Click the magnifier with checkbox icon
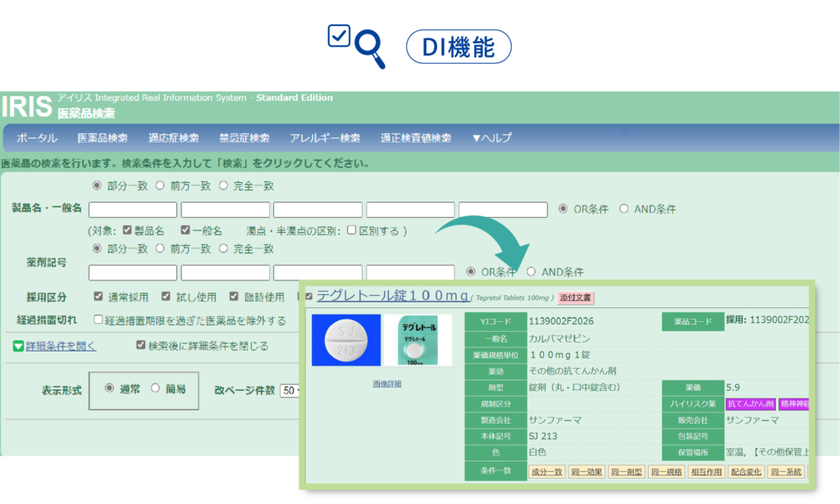 [356, 46]
